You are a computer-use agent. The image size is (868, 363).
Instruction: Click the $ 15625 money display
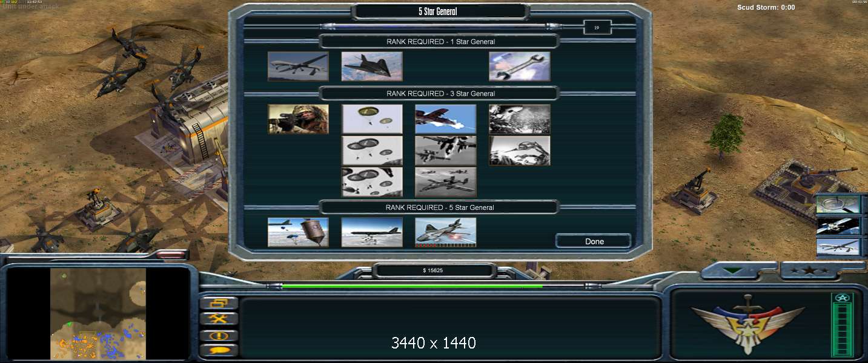tap(432, 270)
